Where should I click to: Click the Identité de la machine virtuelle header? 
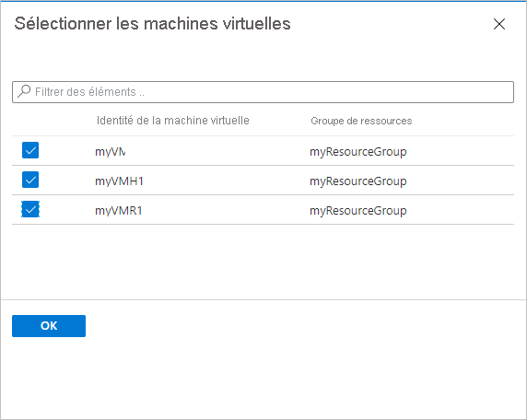173,121
